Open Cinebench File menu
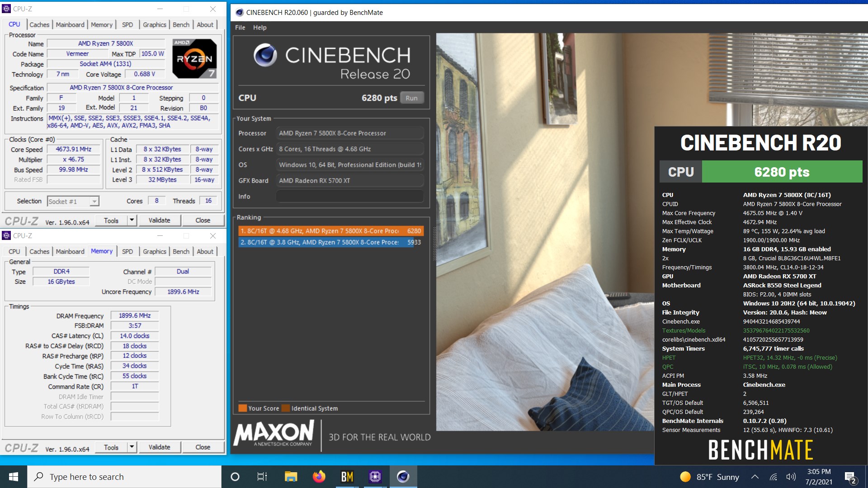Screen dimensions: 868x488 click(x=240, y=28)
